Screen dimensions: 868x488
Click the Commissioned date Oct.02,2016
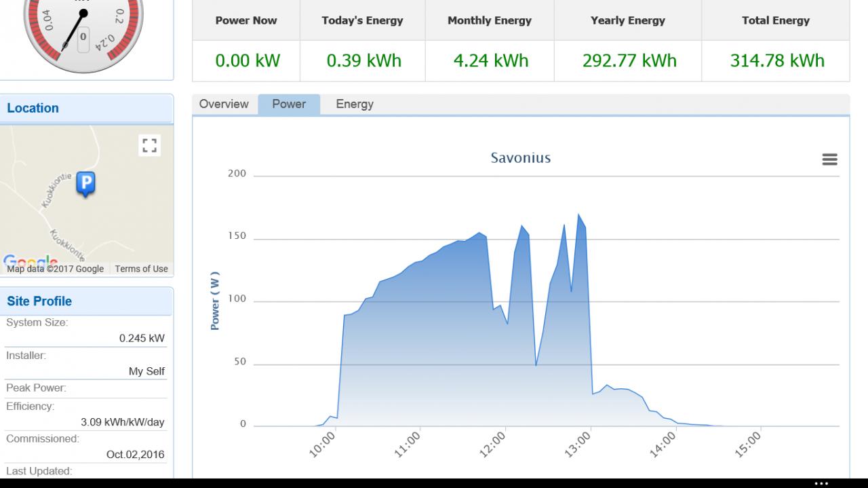click(136, 455)
